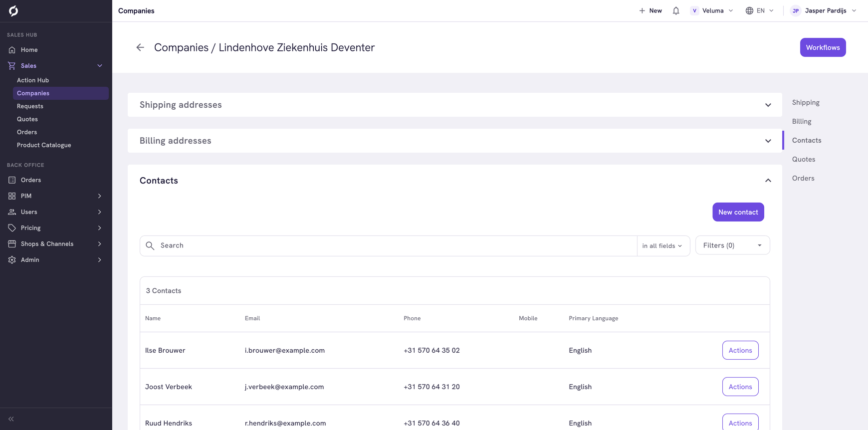The height and width of the screenshot is (430, 868).
Task: Click the New contact button
Action: [738, 212]
